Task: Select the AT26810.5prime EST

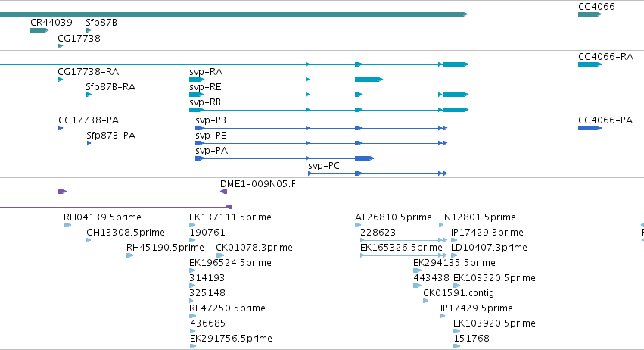Action: (358, 225)
